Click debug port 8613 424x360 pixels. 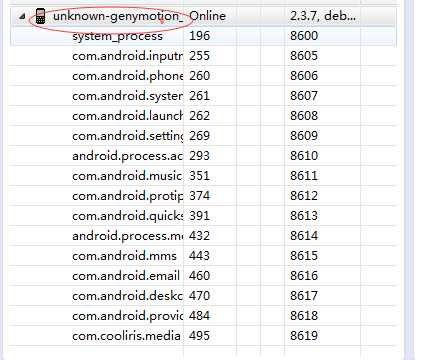(x=304, y=216)
